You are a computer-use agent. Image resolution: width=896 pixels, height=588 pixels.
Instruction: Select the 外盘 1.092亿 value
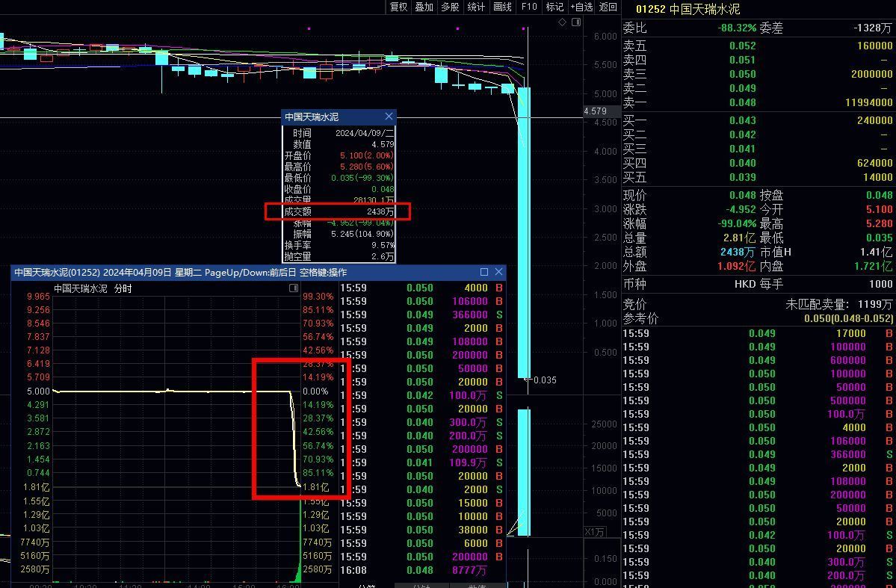pyautogui.click(x=737, y=266)
